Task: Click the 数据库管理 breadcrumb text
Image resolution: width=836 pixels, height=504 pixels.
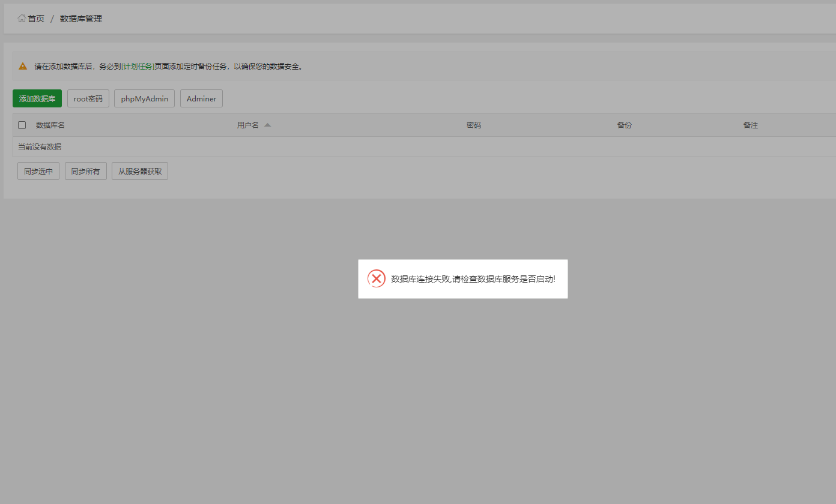Action: (x=81, y=19)
